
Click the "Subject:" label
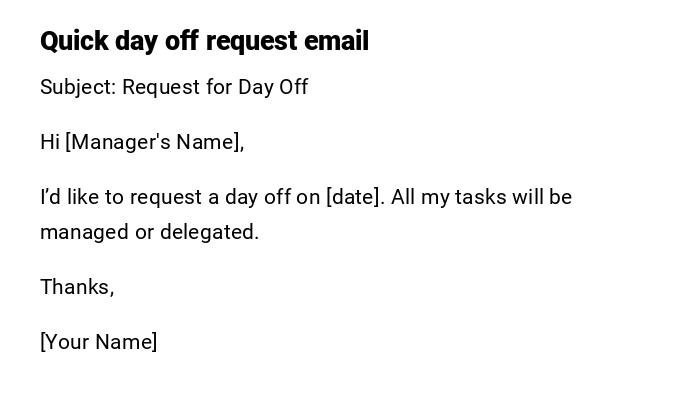pos(78,87)
